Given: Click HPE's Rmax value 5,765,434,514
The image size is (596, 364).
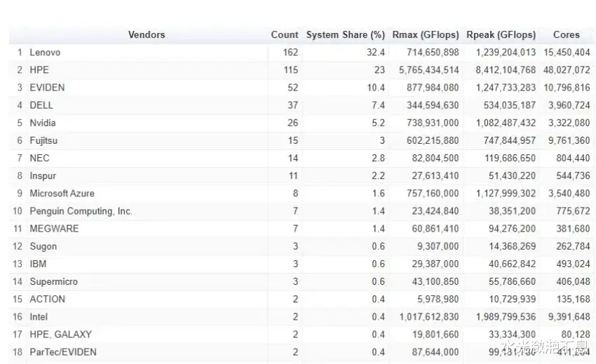Looking at the screenshot, I should 428,70.
